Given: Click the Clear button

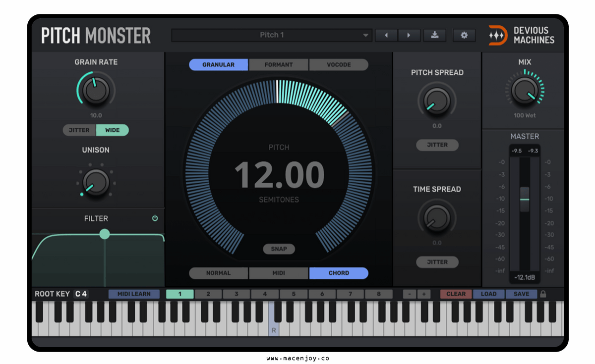Looking at the screenshot, I should (456, 294).
